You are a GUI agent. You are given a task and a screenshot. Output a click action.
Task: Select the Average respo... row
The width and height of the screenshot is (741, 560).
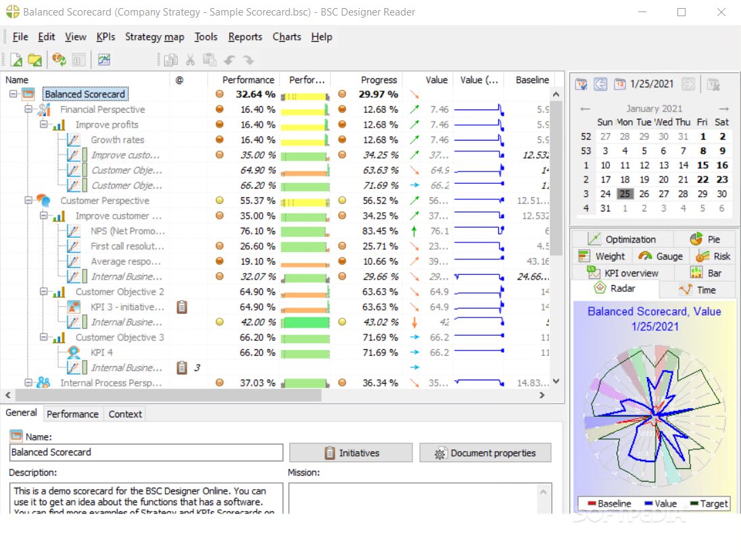(276, 261)
